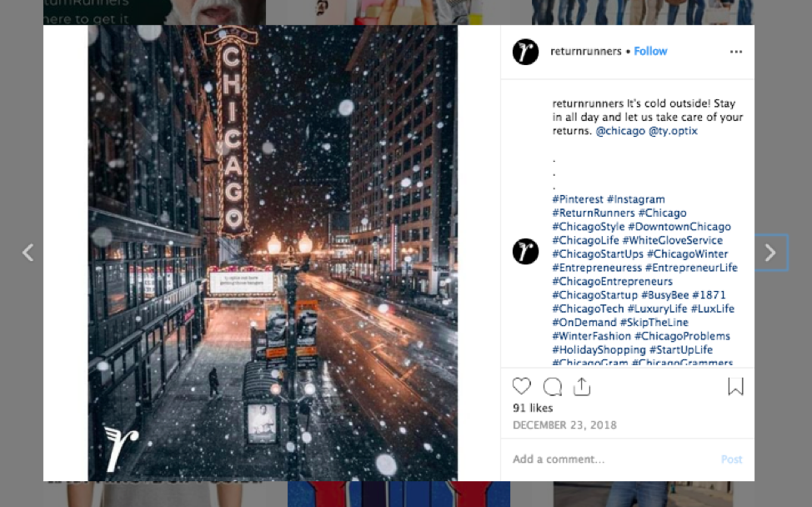This screenshot has height=507, width=812.
Task: Go to the next post arrow
Action: [770, 253]
